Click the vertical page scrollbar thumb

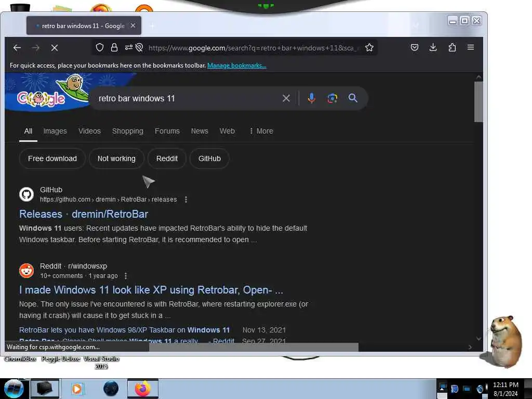coord(478,101)
